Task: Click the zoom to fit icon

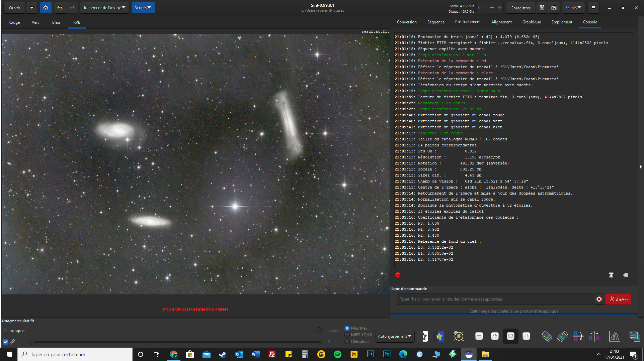Action: point(510,336)
